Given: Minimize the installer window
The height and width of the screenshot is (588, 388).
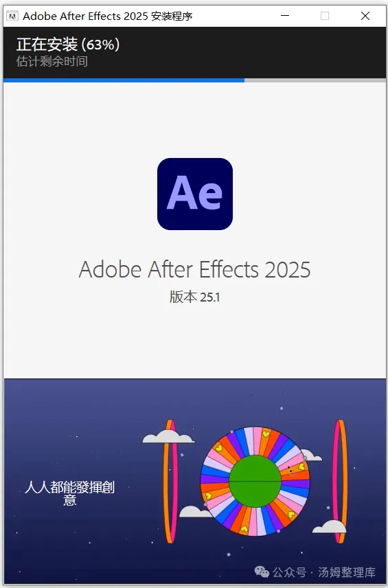Looking at the screenshot, I should (285, 16).
